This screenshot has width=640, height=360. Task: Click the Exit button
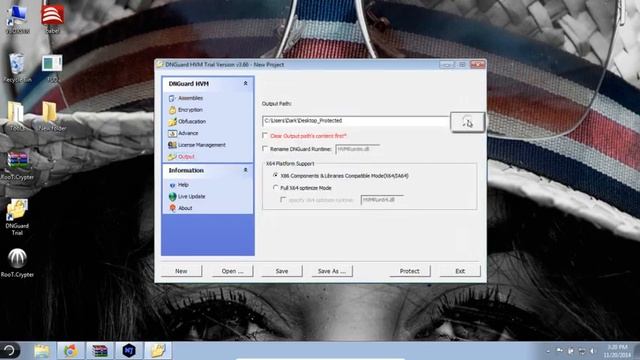tap(460, 271)
